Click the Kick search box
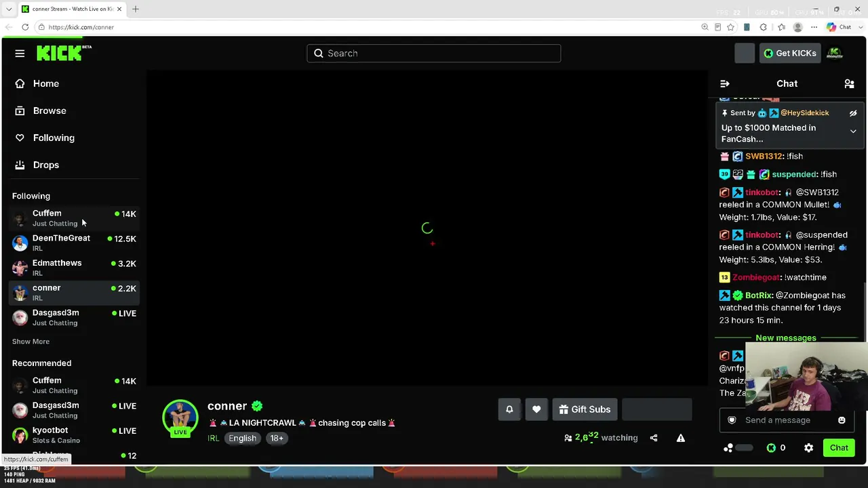Viewport: 868px width, 488px height. point(434,54)
